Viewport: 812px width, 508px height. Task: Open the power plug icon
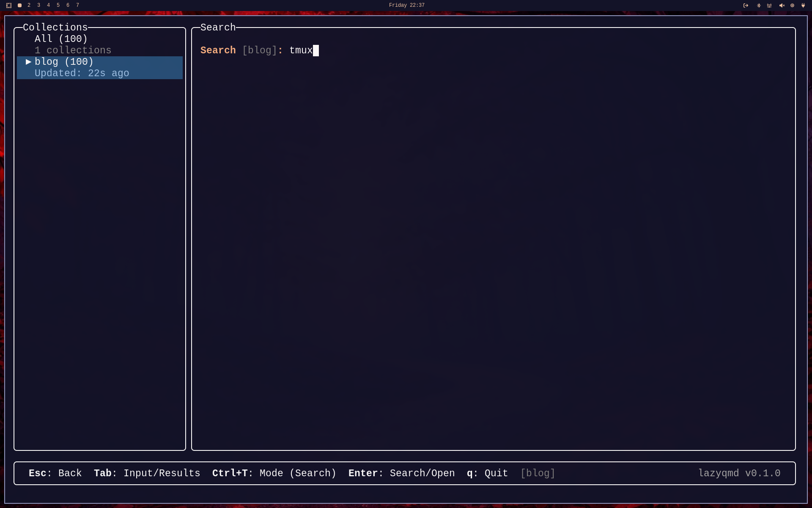(x=803, y=6)
